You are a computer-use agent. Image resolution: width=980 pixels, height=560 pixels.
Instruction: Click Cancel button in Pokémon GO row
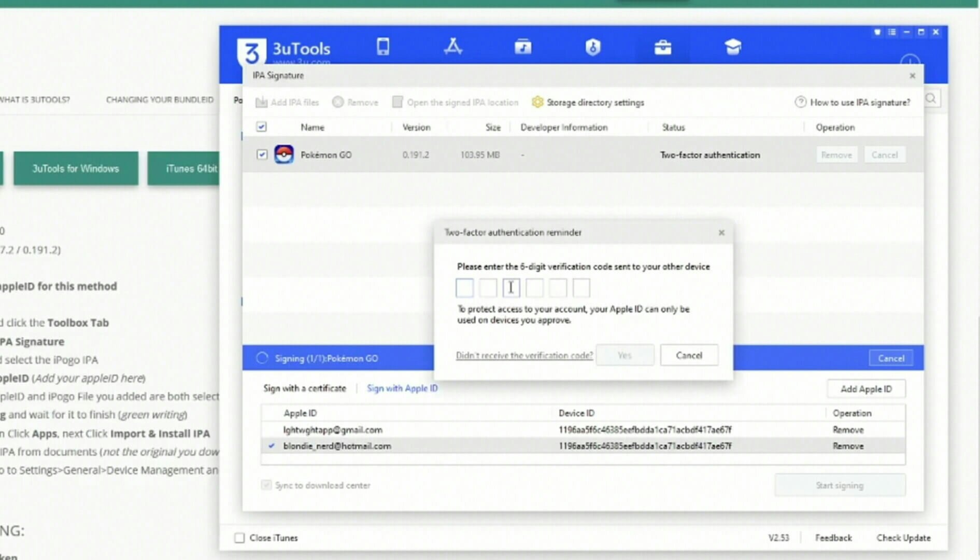[885, 155]
